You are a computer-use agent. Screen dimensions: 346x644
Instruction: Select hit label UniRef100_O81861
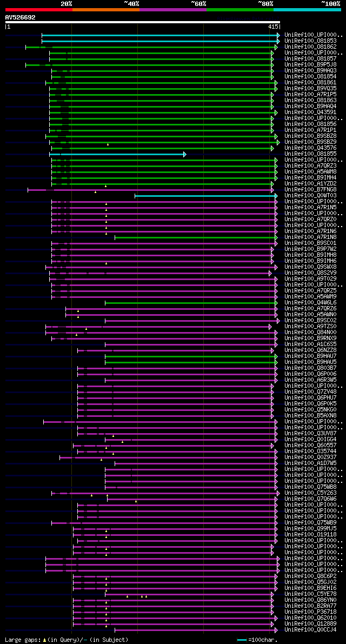pyautogui.click(x=310, y=83)
